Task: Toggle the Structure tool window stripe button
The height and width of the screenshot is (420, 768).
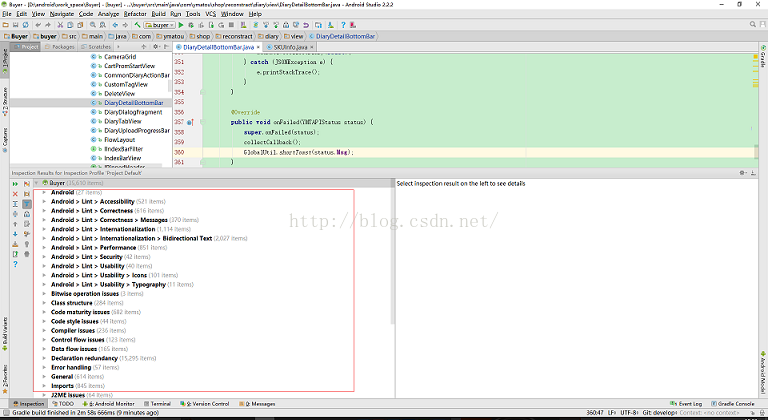Action: click(4, 101)
